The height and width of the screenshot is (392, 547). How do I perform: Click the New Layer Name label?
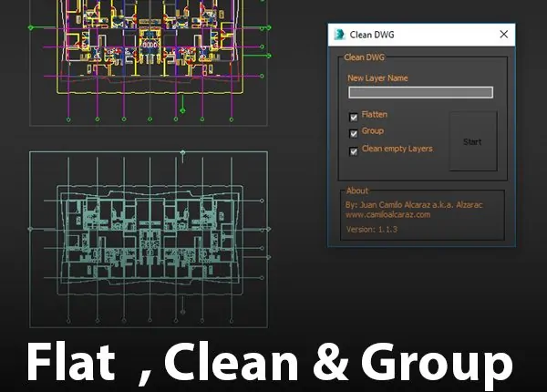(x=377, y=78)
